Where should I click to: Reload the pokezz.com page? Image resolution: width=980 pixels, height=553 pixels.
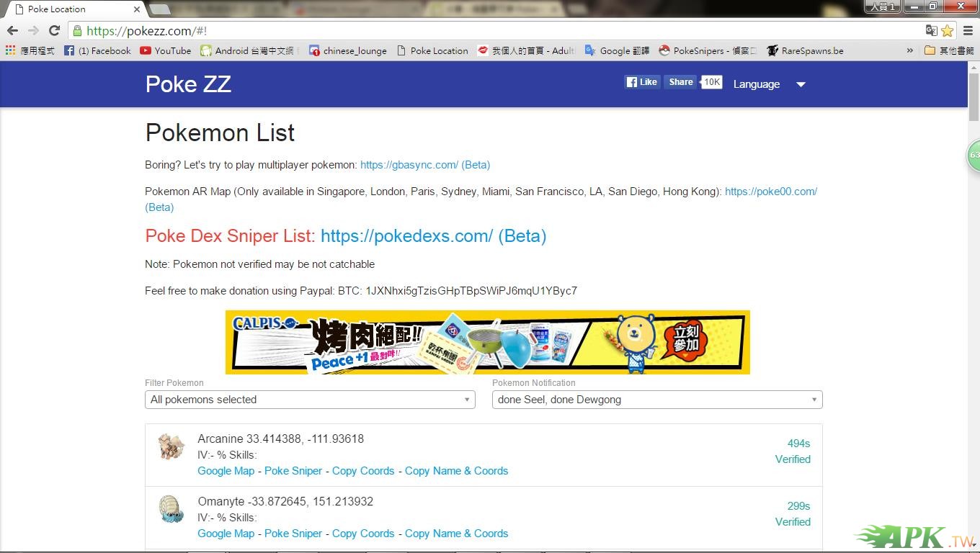(x=54, y=30)
